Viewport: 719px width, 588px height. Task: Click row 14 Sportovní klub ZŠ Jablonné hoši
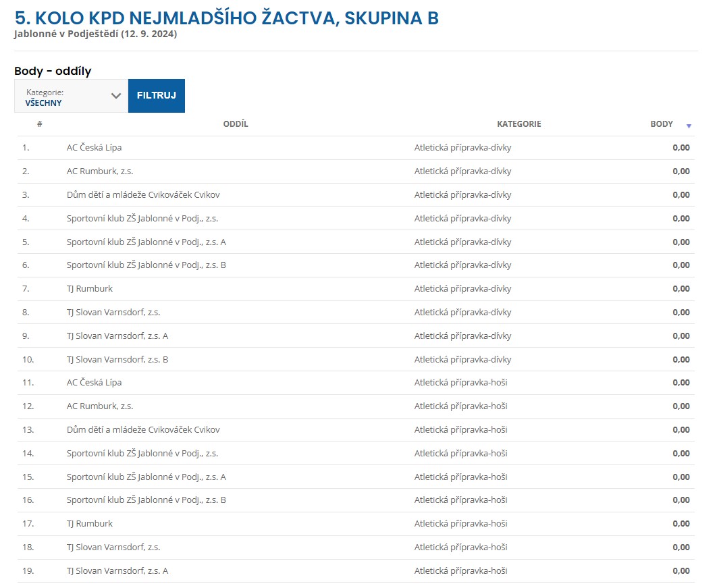click(x=356, y=453)
